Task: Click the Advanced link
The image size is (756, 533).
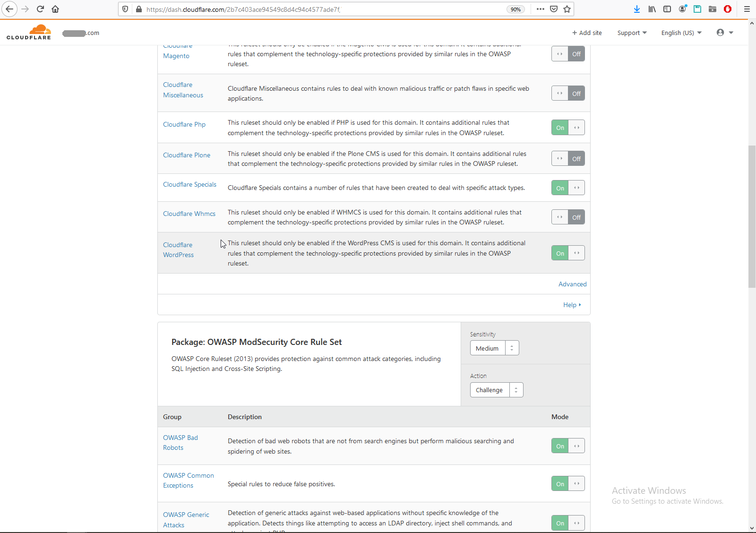Action: pyautogui.click(x=573, y=284)
